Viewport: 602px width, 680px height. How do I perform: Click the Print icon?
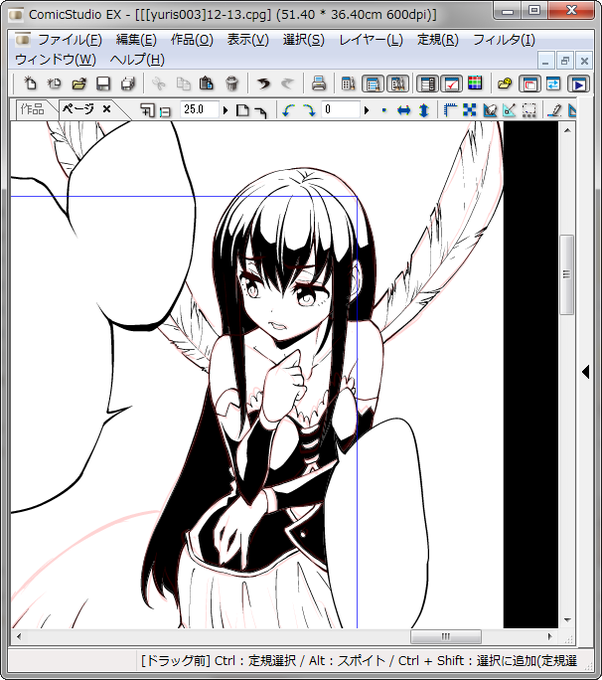(319, 83)
